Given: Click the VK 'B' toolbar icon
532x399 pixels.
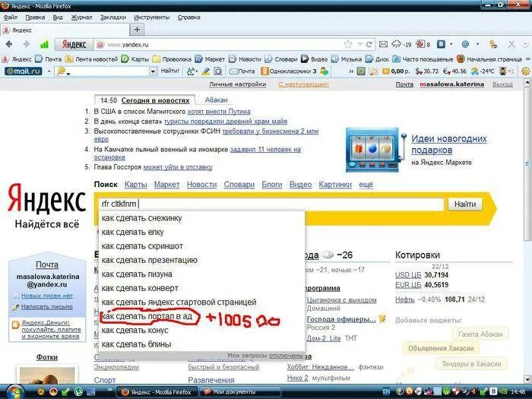Looking at the screenshot, I should tap(441, 44).
